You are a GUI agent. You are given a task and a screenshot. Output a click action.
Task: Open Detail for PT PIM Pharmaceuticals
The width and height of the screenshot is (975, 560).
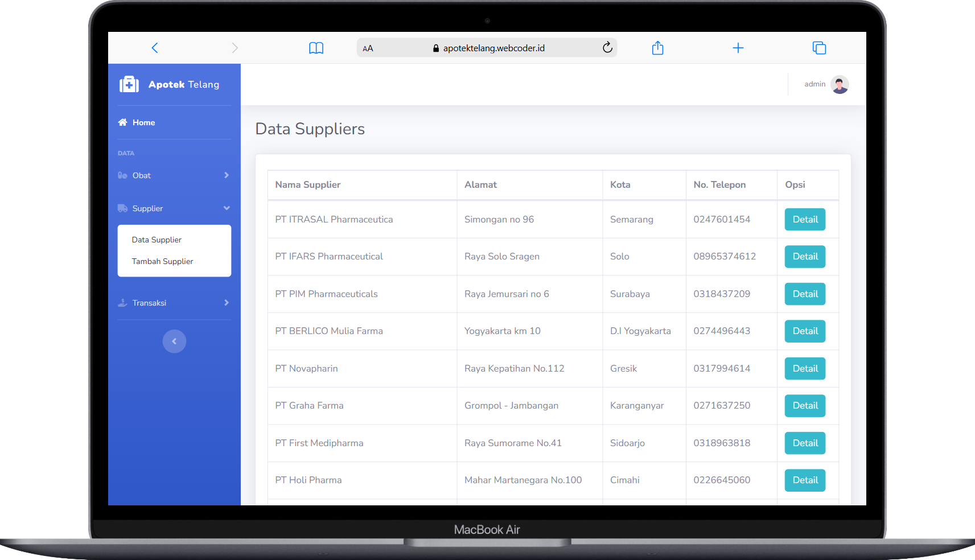(x=805, y=294)
